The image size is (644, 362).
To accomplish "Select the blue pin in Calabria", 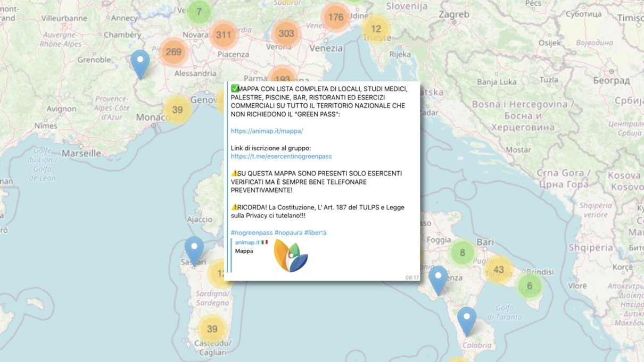I will [467, 321].
